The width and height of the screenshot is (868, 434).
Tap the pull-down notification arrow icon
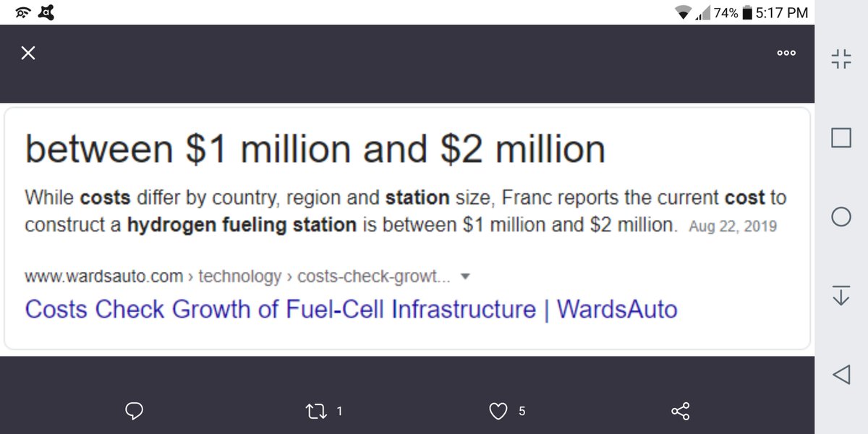841,295
